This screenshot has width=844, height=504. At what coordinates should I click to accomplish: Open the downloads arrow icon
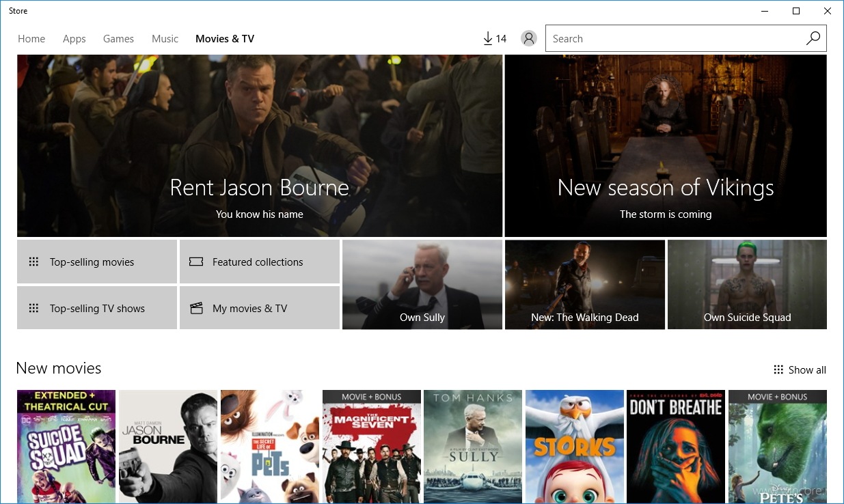(488, 39)
